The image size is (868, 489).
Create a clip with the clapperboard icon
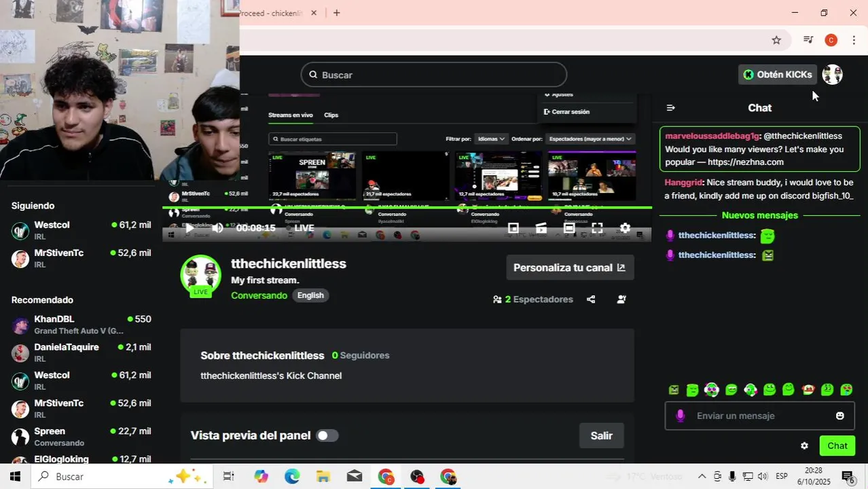tap(541, 228)
